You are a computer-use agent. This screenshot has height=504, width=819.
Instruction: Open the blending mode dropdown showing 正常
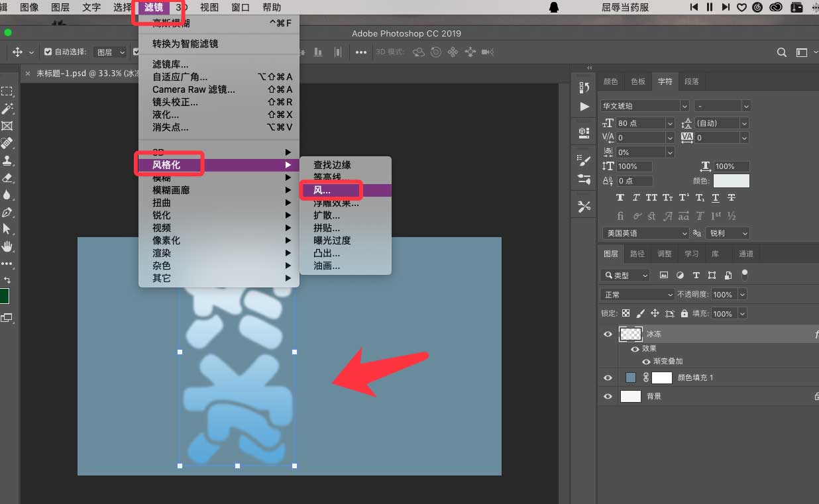(x=636, y=294)
